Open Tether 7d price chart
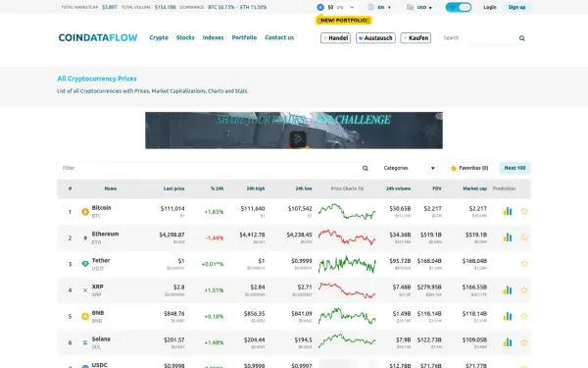Screen dimensions: 588x368 [x=347, y=264]
